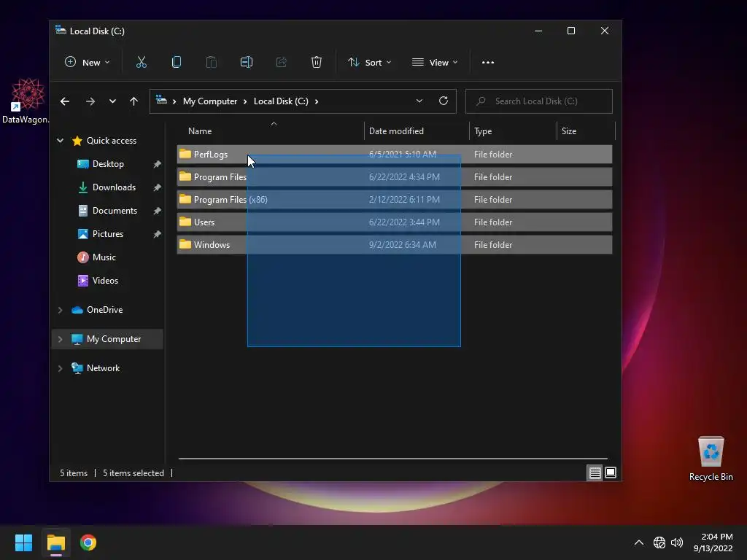Screen dimensions: 747x560
Task: Show hidden tray icons chevron
Action: (x=639, y=542)
